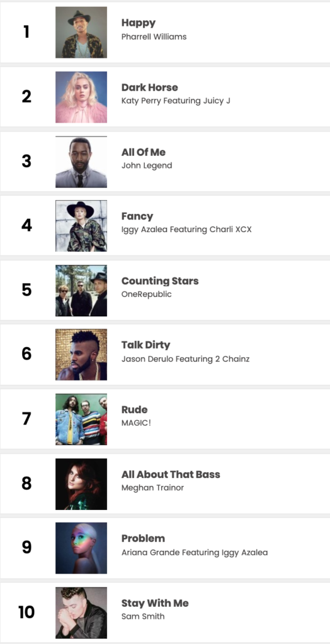Click the Meghan Trainor artist link

pyautogui.click(x=152, y=488)
